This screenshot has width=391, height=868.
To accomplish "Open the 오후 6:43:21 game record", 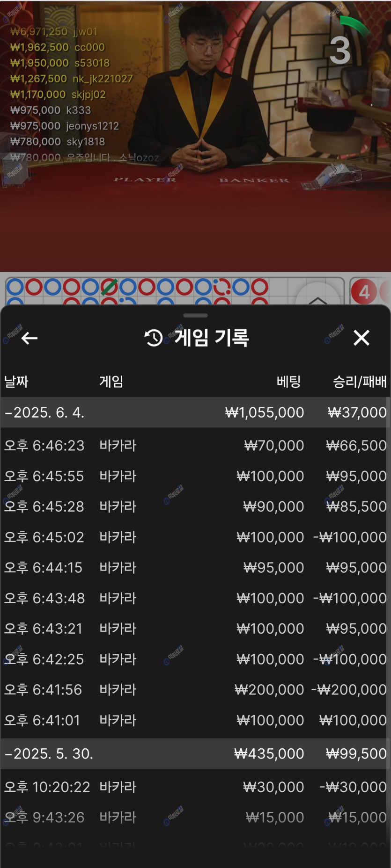I will coord(195,629).
